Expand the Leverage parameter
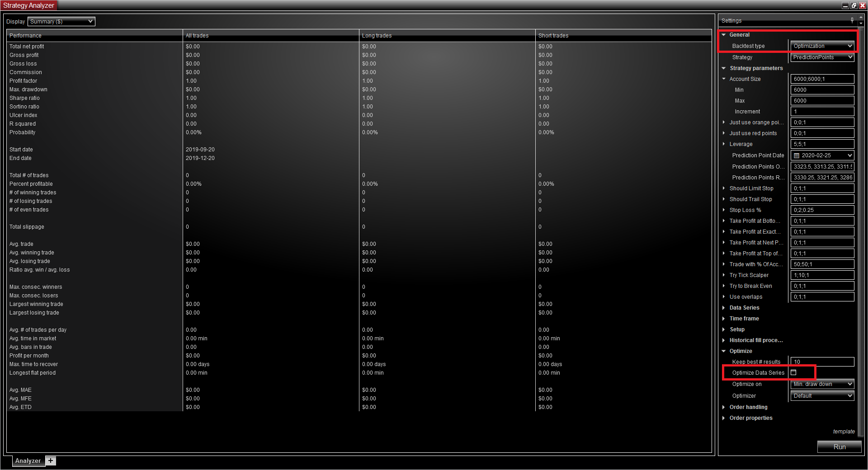Image resolution: width=868 pixels, height=470 pixels. [724, 144]
